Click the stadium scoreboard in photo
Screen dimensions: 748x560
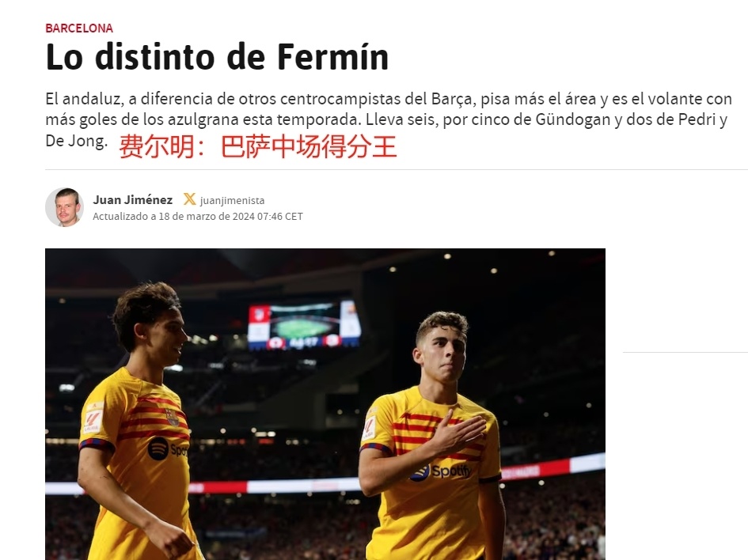pos(304,325)
